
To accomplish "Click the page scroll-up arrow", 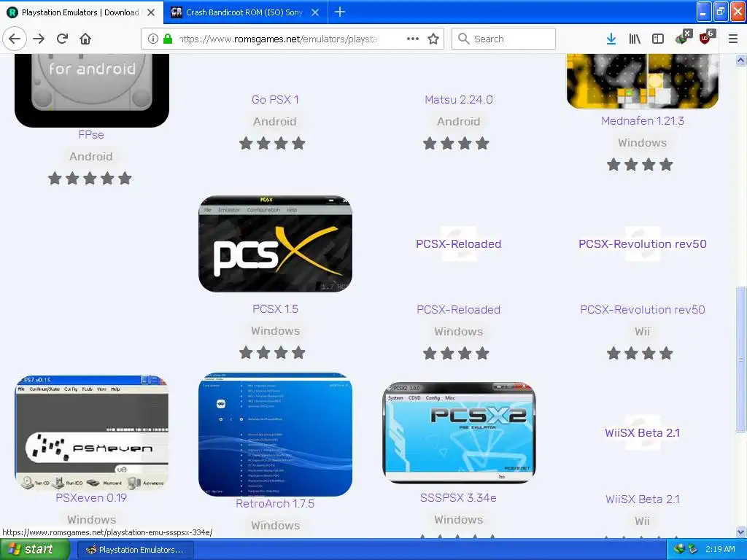I will click(740, 60).
